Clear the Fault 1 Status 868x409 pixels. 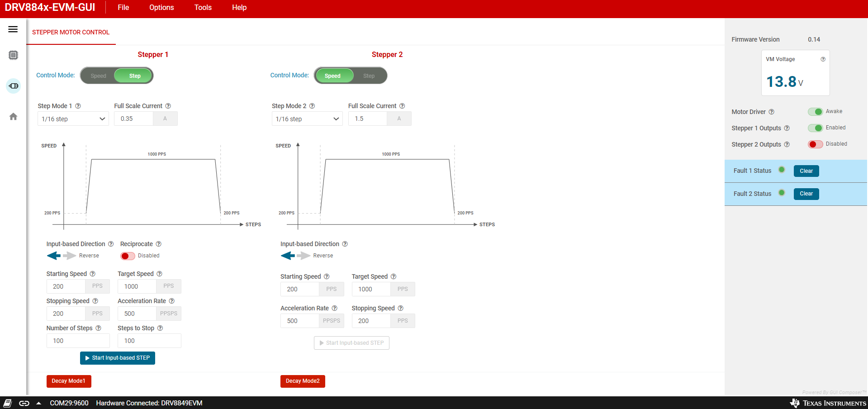pyautogui.click(x=806, y=171)
